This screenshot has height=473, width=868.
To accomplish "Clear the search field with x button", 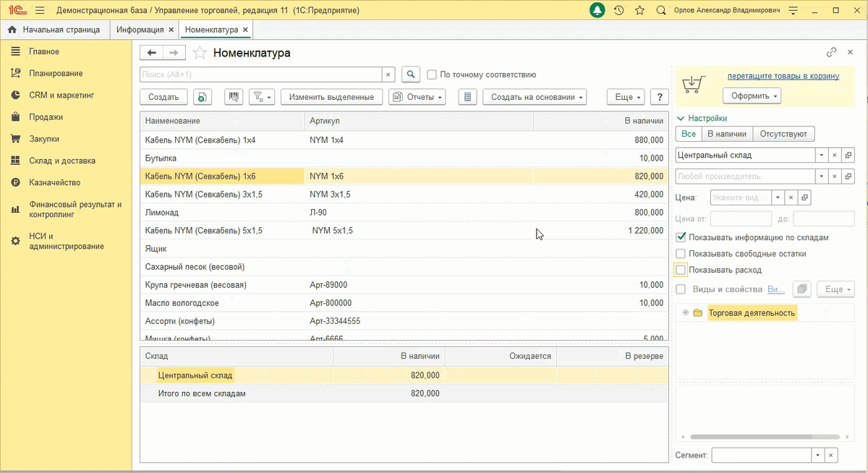I will 388,74.
